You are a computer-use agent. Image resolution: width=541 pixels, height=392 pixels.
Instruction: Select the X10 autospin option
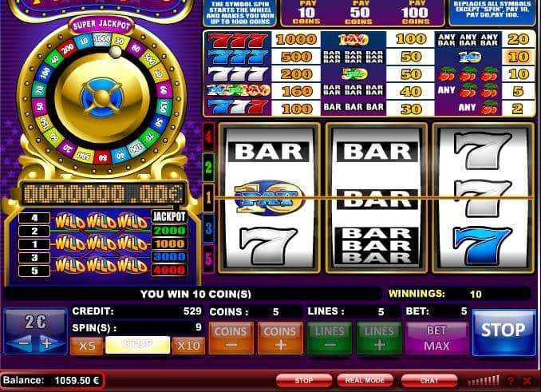click(188, 346)
